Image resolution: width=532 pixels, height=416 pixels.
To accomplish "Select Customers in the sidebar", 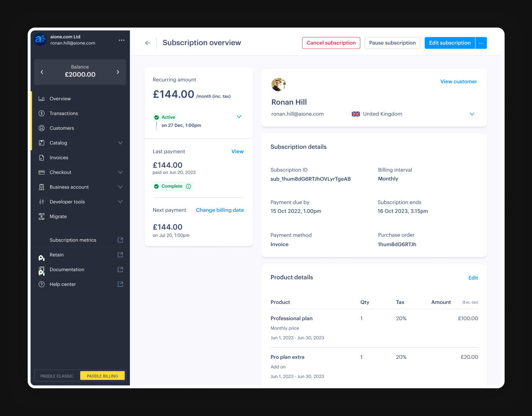I will tap(62, 128).
